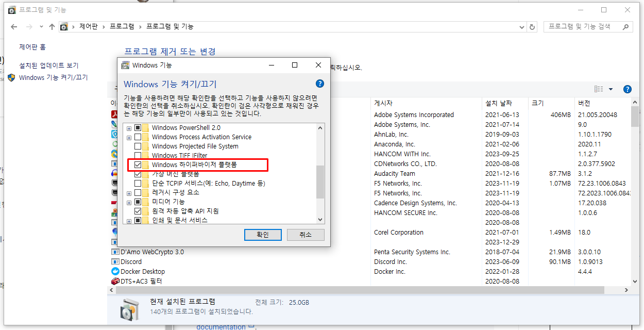Uncheck 원격 차등 압축 API 지원

click(138, 211)
